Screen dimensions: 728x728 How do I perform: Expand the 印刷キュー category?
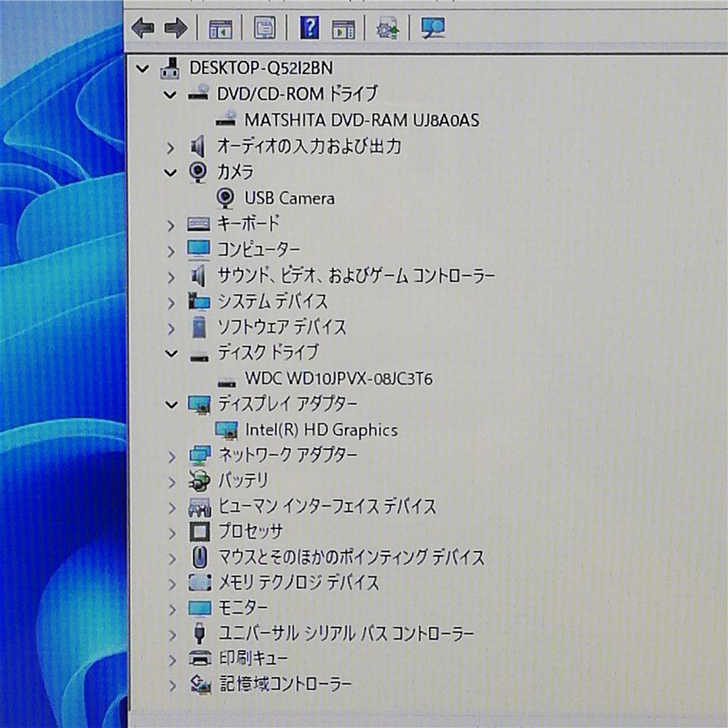point(172,660)
